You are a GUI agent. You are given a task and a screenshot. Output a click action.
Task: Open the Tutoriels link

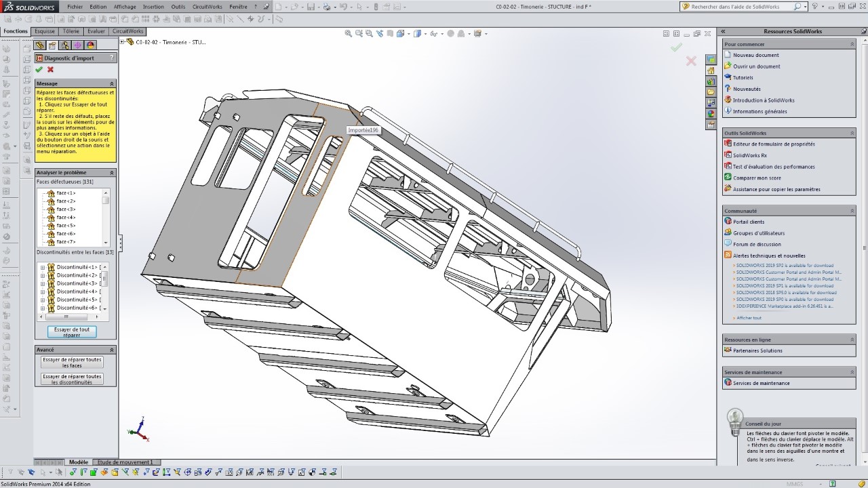pyautogui.click(x=743, y=77)
